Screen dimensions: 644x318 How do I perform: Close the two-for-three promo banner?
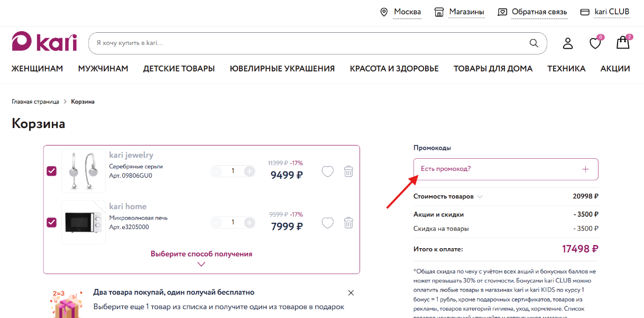351,293
